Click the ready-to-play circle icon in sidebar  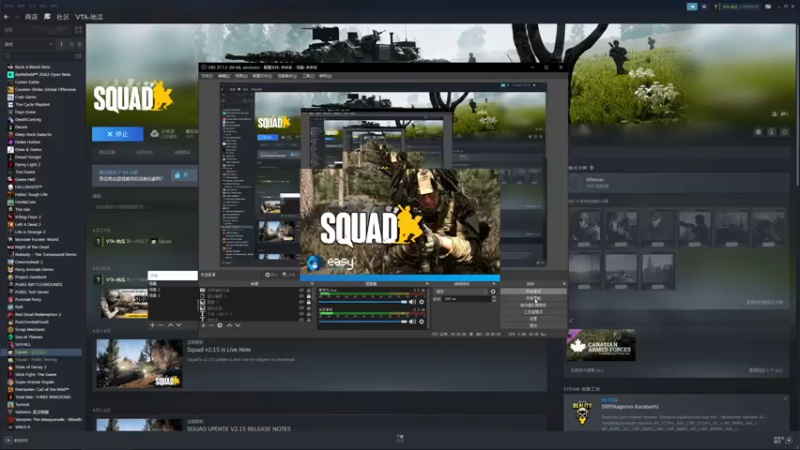(x=79, y=44)
